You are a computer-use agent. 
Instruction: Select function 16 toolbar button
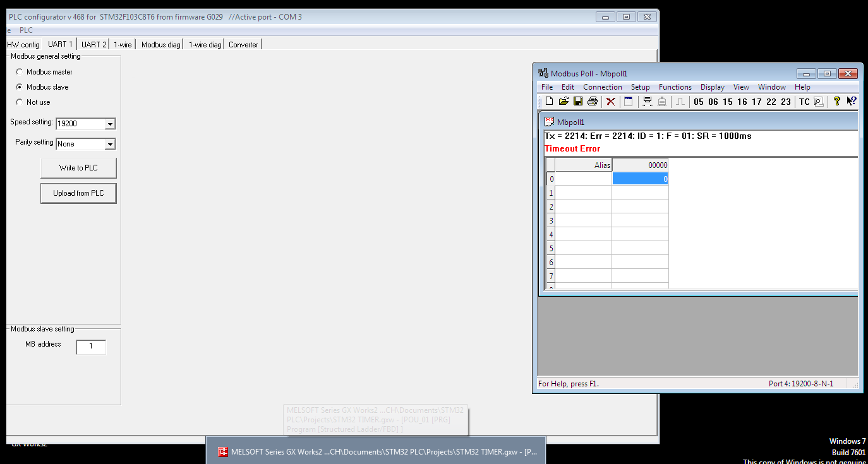pyautogui.click(x=742, y=102)
